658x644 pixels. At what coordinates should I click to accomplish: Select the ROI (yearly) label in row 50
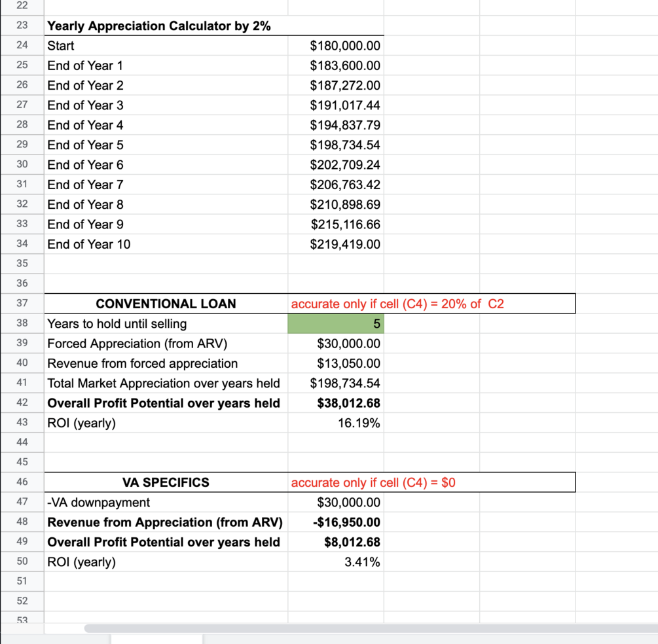[x=81, y=562]
